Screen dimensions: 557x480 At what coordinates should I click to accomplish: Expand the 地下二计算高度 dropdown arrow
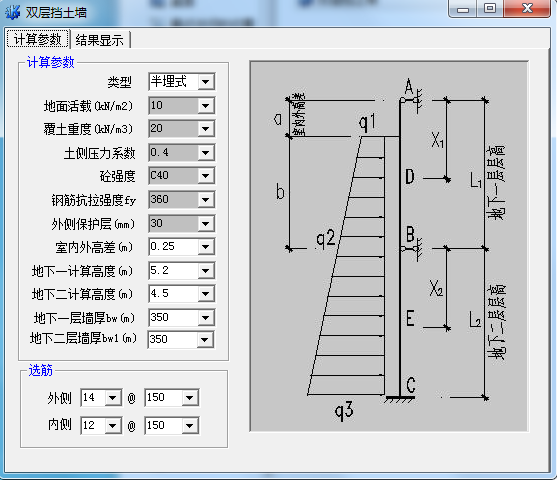[x=206, y=294]
